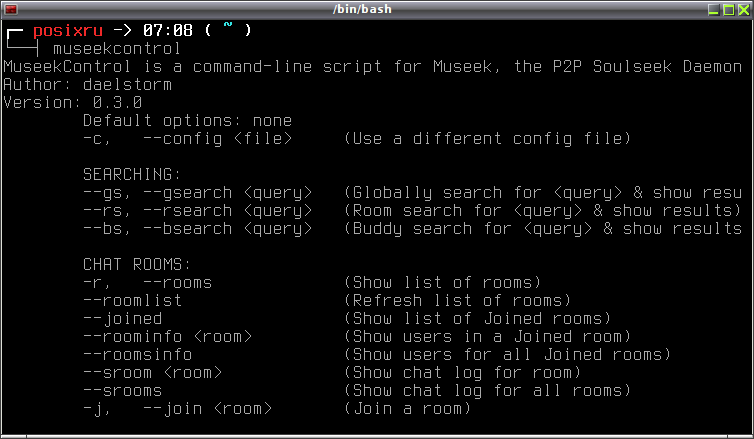The width and height of the screenshot is (754, 439).
Task: Click '(Use a different config file)' description
Action: click(487, 138)
